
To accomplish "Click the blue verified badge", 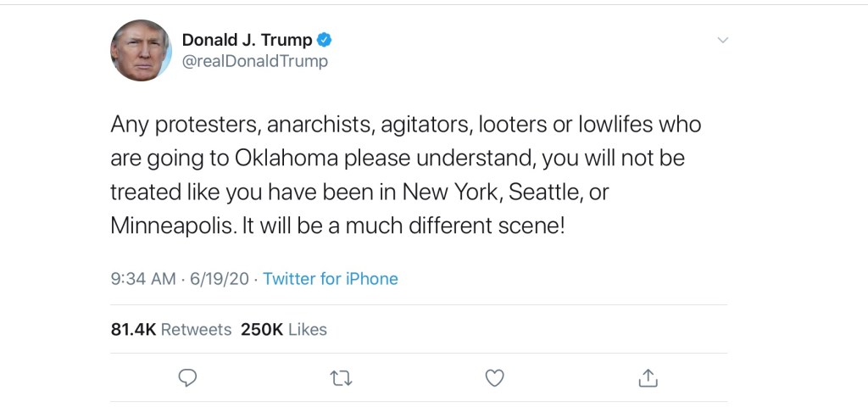I will (x=324, y=40).
